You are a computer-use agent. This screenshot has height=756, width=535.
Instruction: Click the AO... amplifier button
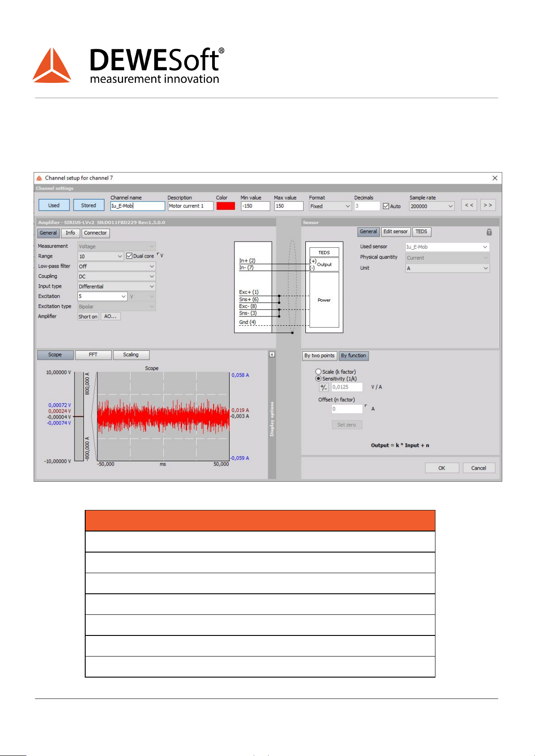click(x=110, y=316)
